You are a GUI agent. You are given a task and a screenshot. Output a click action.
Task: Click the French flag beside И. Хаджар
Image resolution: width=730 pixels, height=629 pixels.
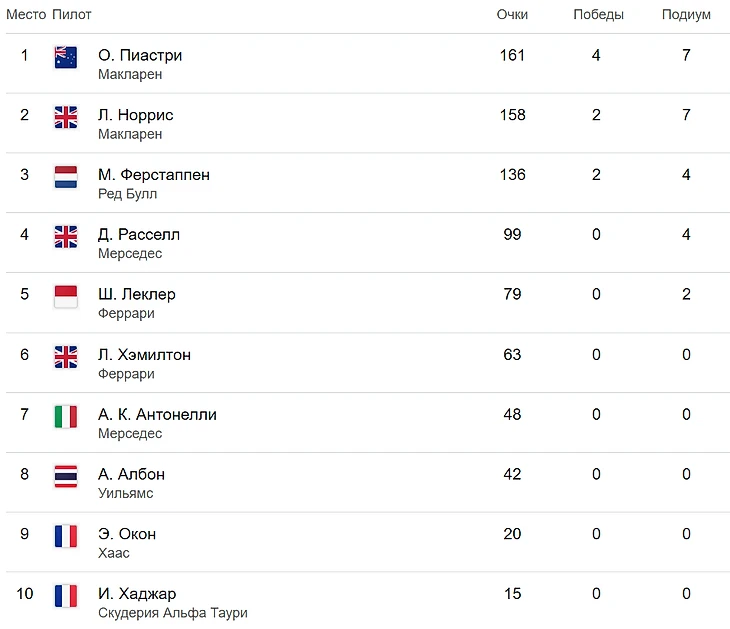66,596
